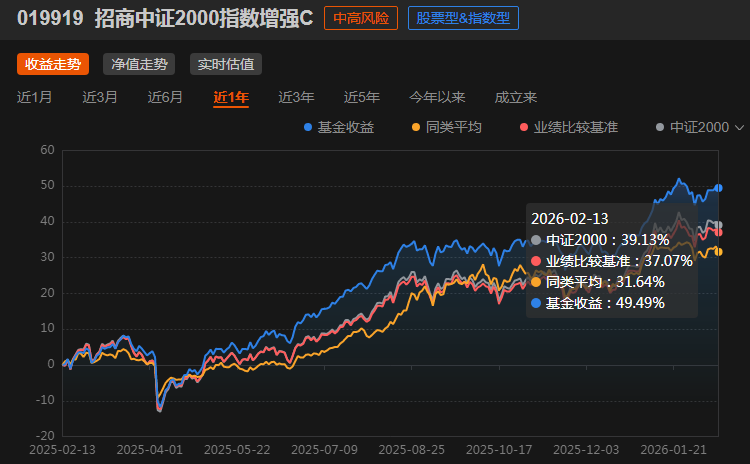The height and width of the screenshot is (464, 750).
Task: Open the 实时估值 tab
Action: pyautogui.click(x=226, y=64)
